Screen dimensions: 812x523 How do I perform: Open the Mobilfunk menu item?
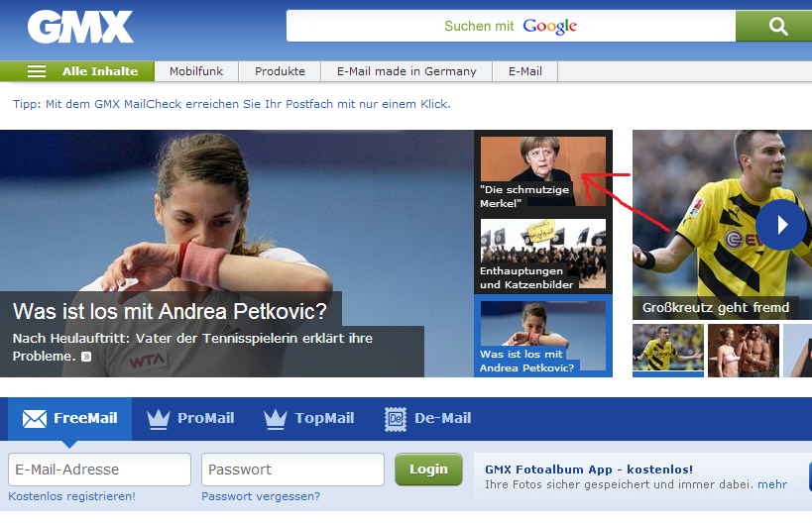(x=196, y=71)
